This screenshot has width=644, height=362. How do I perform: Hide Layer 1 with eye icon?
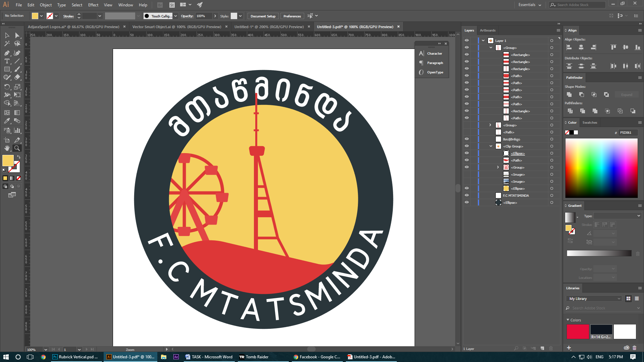click(x=467, y=41)
